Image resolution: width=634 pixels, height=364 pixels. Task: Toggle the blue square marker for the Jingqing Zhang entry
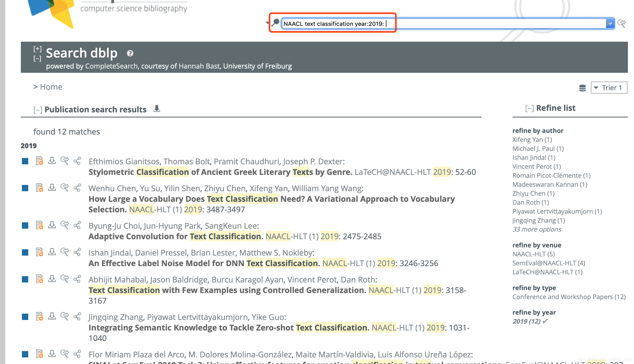(25, 317)
